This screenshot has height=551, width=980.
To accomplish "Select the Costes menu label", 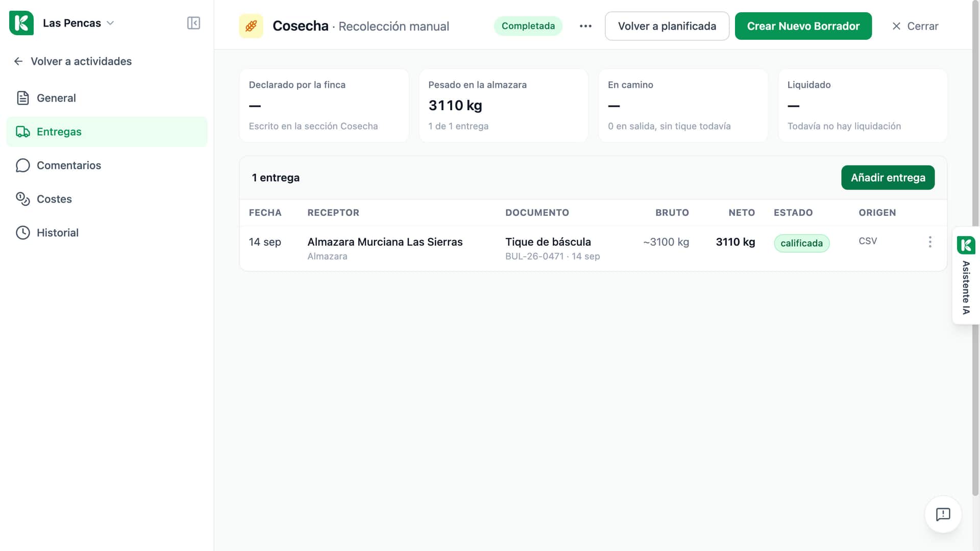I will pyautogui.click(x=54, y=199).
